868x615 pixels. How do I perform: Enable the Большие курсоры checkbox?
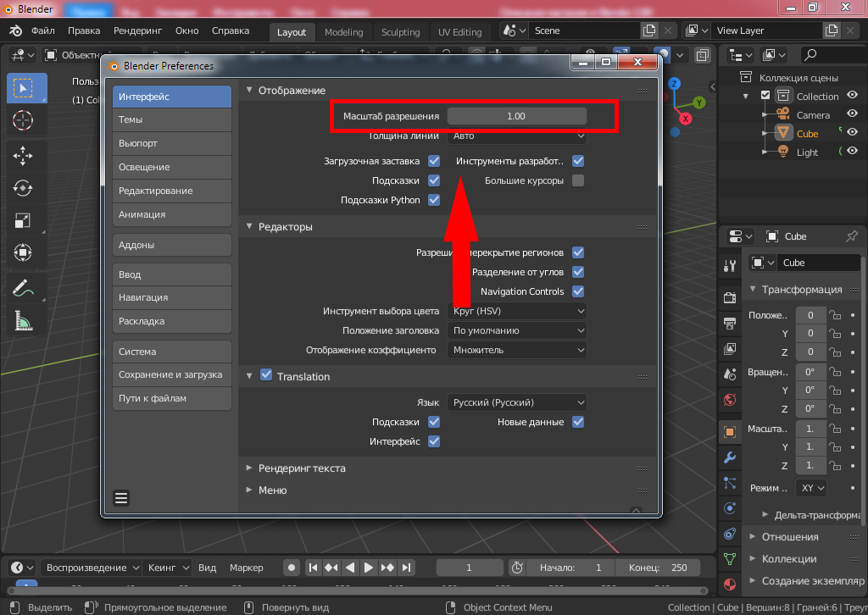(x=578, y=180)
